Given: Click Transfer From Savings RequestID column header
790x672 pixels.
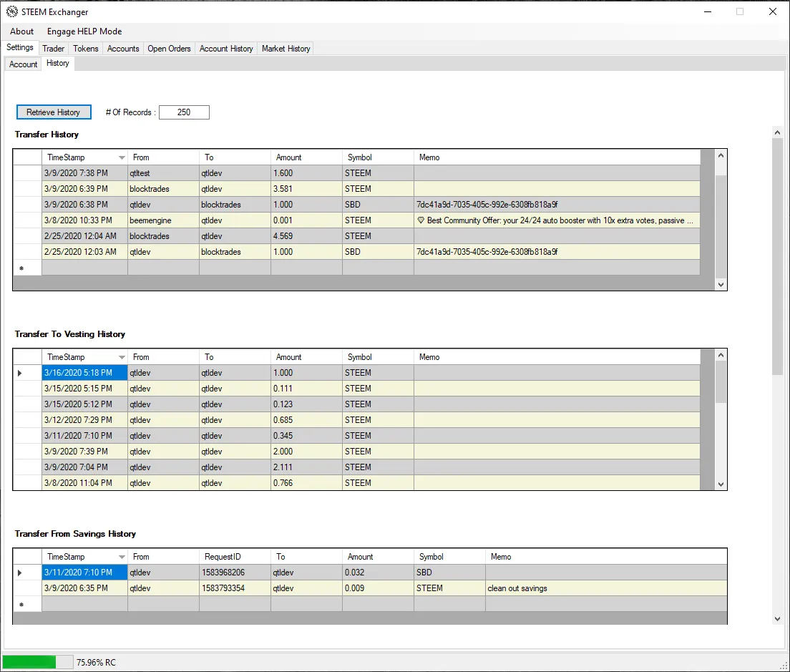Looking at the screenshot, I should (x=235, y=557).
